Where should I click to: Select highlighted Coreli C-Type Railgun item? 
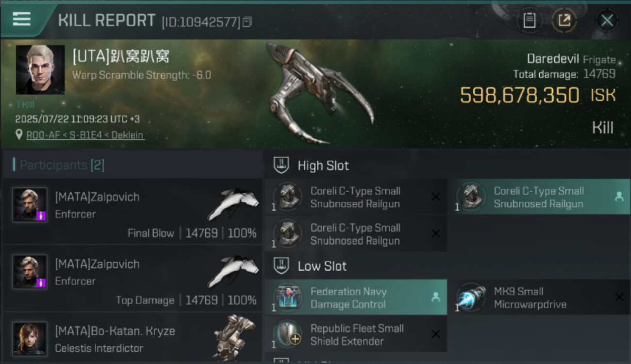point(538,197)
